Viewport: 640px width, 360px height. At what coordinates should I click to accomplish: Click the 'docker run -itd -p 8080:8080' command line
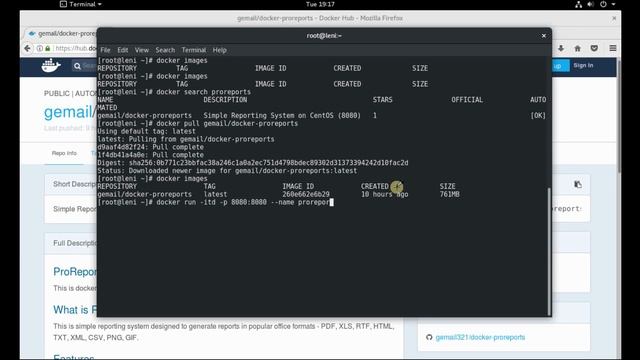click(216, 202)
